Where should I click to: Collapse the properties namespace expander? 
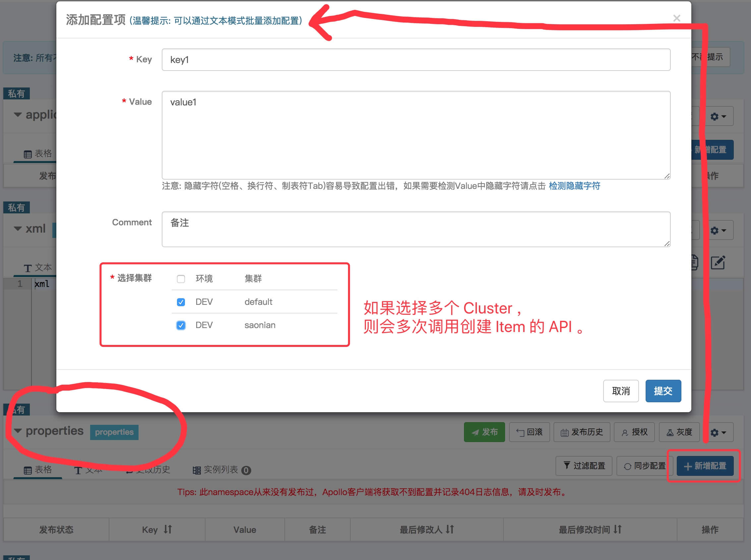click(x=18, y=431)
